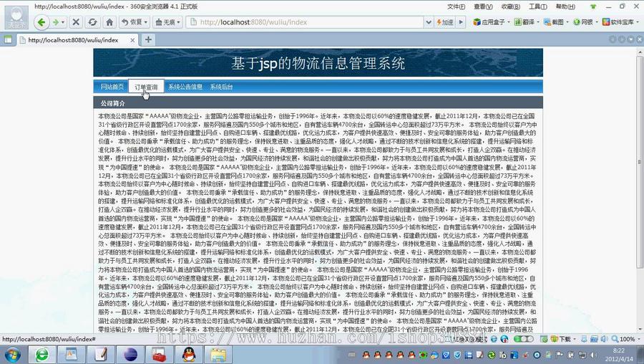Open the 收藏(B) menu
The image size is (644, 364).
pos(510,6)
